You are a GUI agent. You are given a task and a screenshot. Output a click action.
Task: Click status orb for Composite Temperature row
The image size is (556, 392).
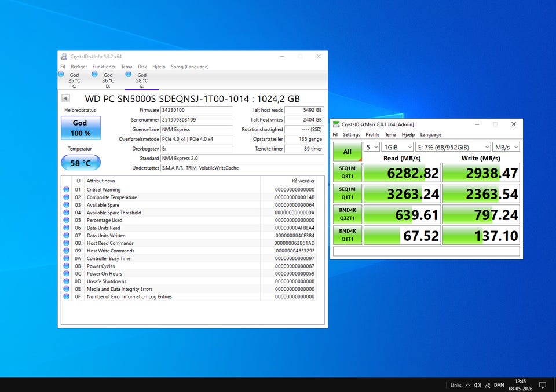pos(66,197)
